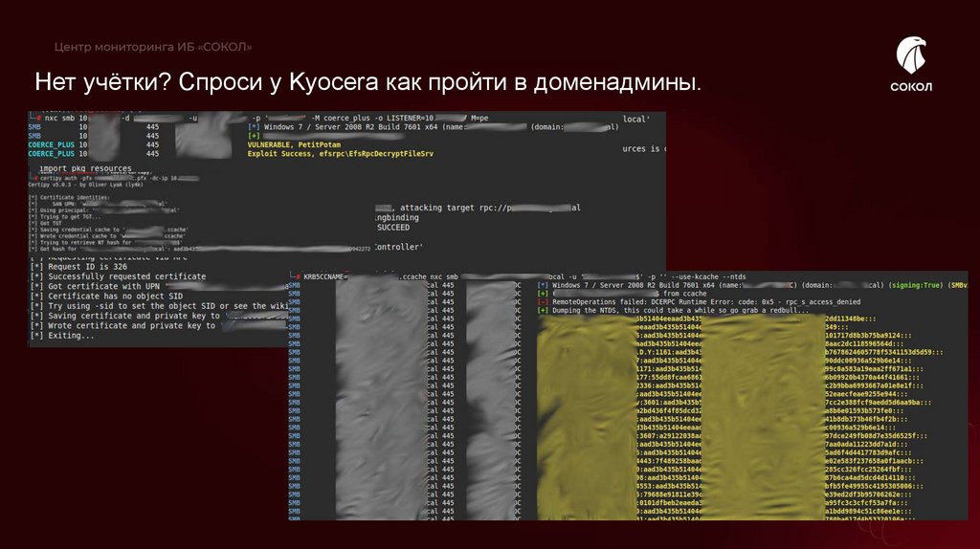Click 'Saving certificate and private key to' line
This screenshot has height=549, width=980.
pos(160,316)
